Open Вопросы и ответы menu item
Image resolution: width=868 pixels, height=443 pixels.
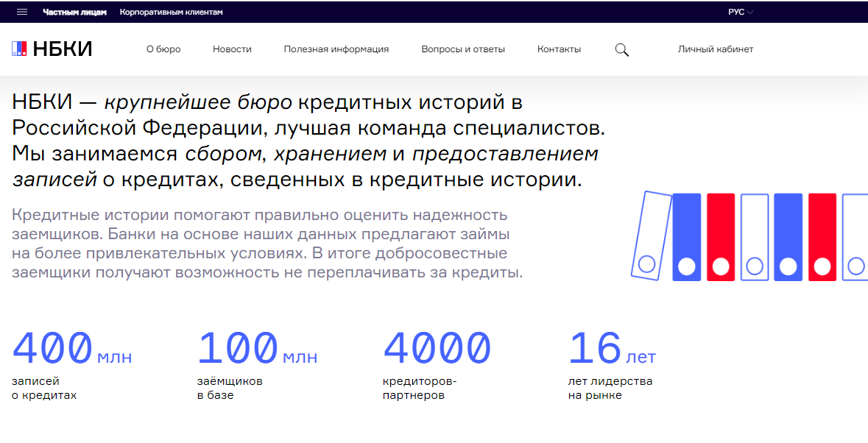pos(463,49)
